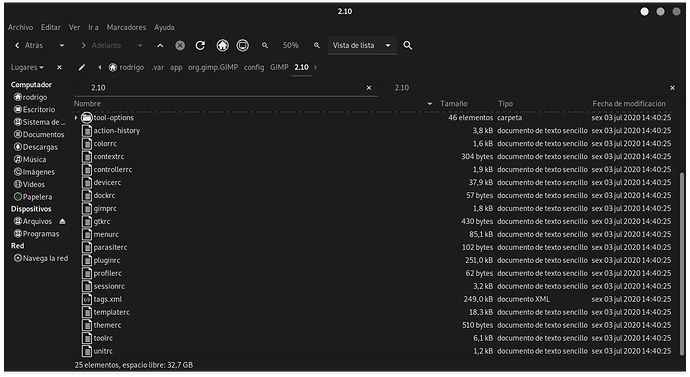Toggle location entry with the pencil icon

pyautogui.click(x=82, y=67)
